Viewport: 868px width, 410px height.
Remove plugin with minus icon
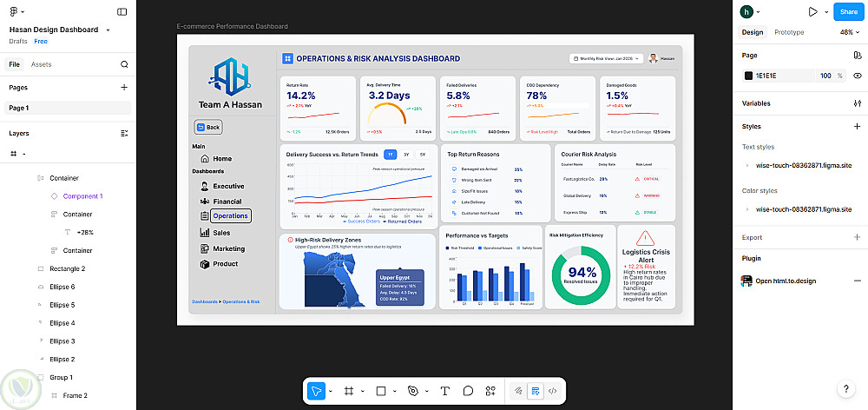(858, 281)
